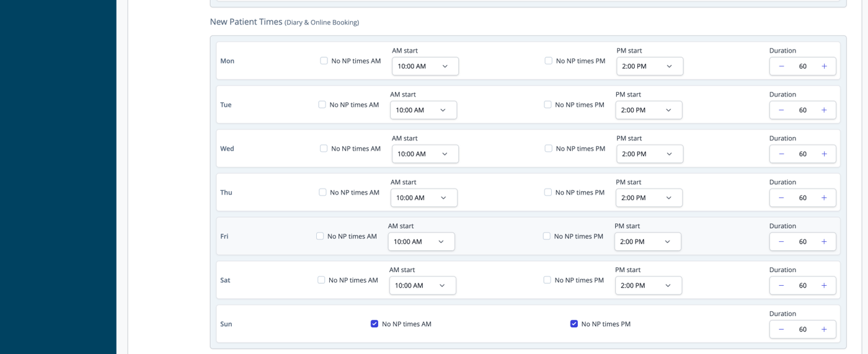Click the Friday duration value field
Screen dimensions: 868x354
803,242
